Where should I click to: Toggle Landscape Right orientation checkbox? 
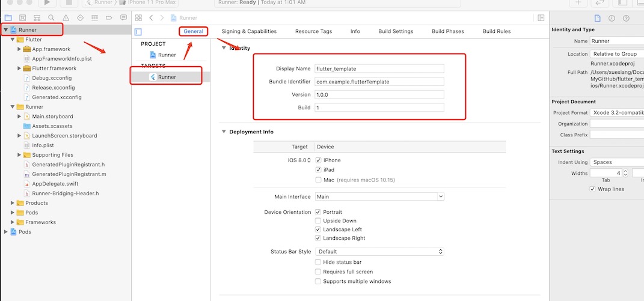point(318,238)
